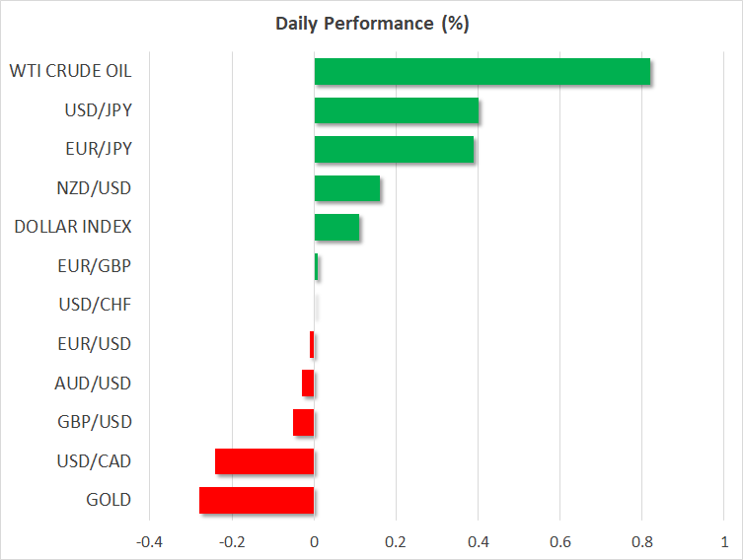Click the WTI CRUDE OIL axis label

pyautogui.click(x=70, y=72)
